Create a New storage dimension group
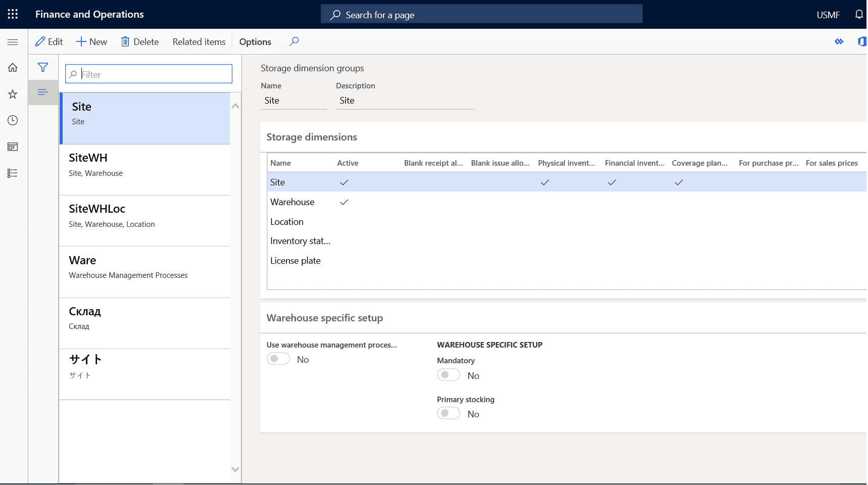 [91, 42]
